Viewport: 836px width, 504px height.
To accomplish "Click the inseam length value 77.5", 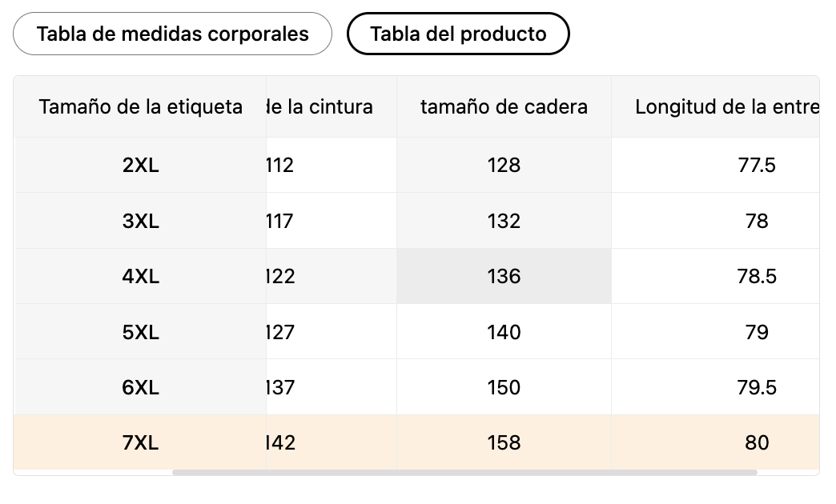I will click(x=757, y=166).
